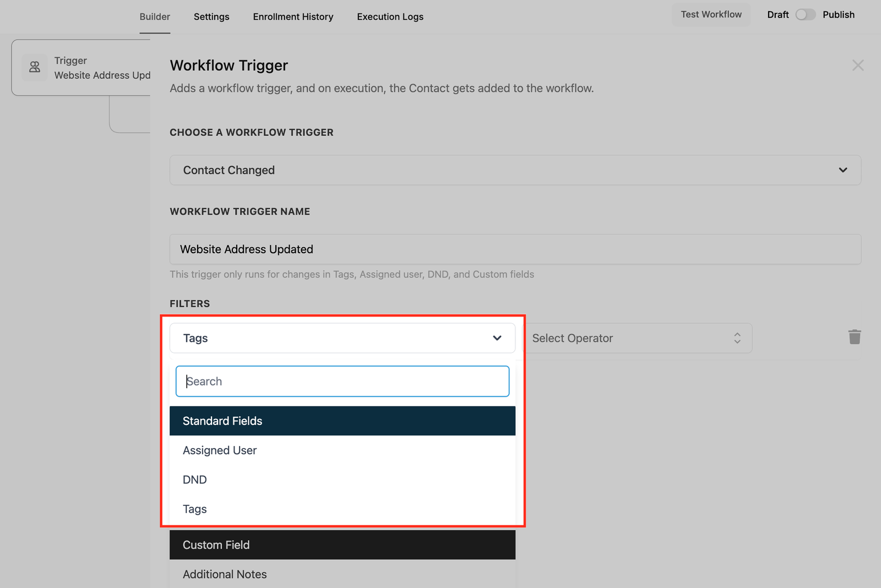881x588 pixels.
Task: Click the Custom Field group header
Action: [x=342, y=545]
